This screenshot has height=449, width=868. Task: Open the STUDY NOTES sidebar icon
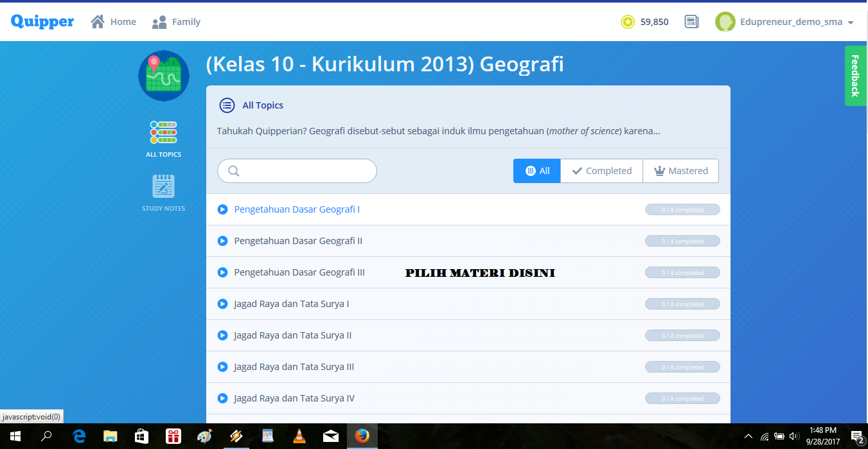point(163,186)
